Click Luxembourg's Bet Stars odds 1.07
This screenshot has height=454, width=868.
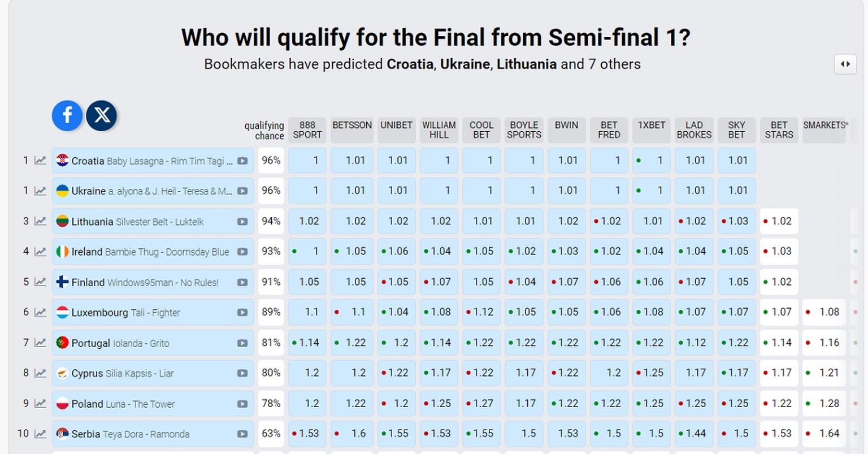pos(779,312)
